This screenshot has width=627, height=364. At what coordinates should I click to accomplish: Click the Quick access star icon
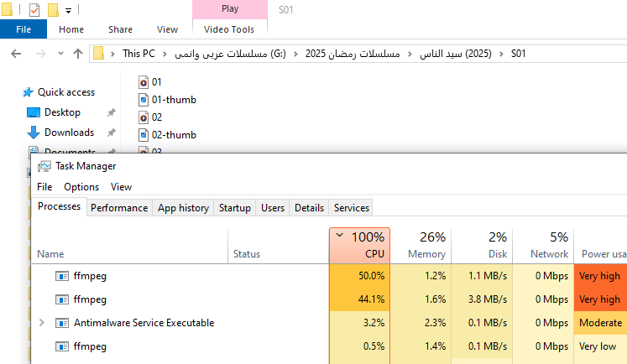(28, 92)
